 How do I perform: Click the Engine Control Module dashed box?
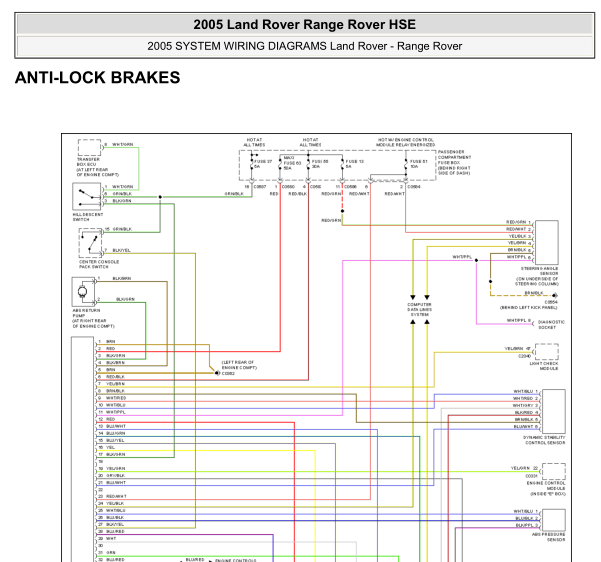(x=554, y=471)
